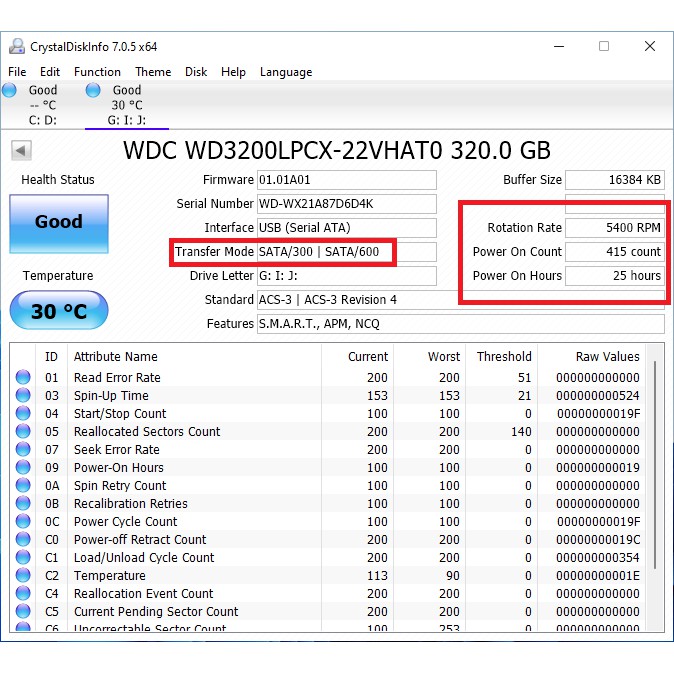The image size is (674, 674).
Task: Click the Attribute Name column header
Action: tap(115, 356)
